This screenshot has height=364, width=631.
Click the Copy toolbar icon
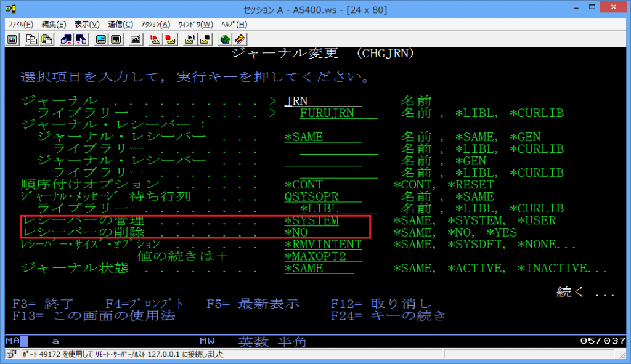point(31,39)
